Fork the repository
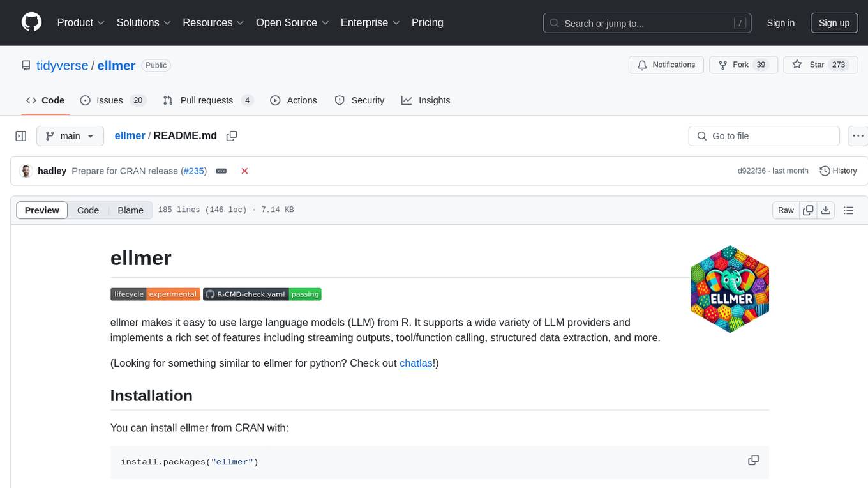 [743, 65]
